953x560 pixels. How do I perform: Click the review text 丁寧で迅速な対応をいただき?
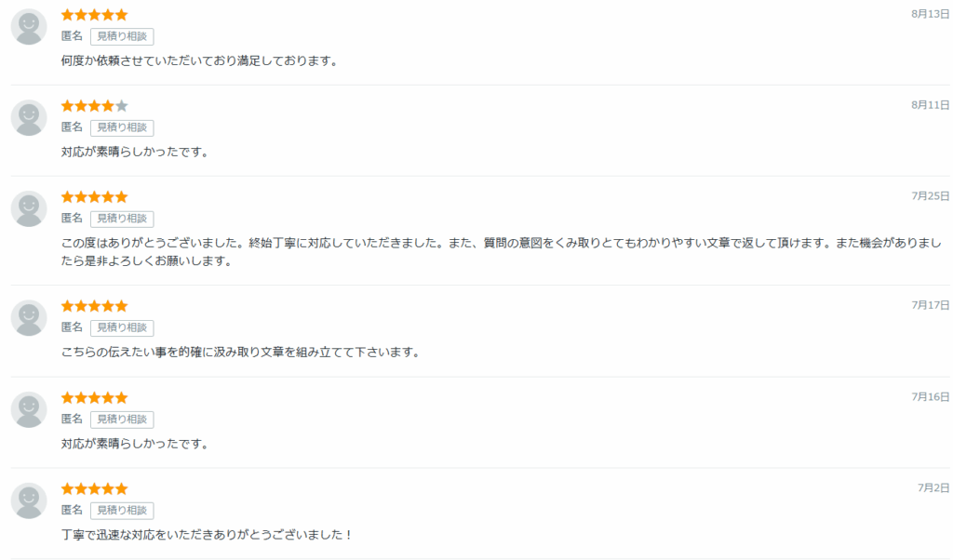point(207,535)
